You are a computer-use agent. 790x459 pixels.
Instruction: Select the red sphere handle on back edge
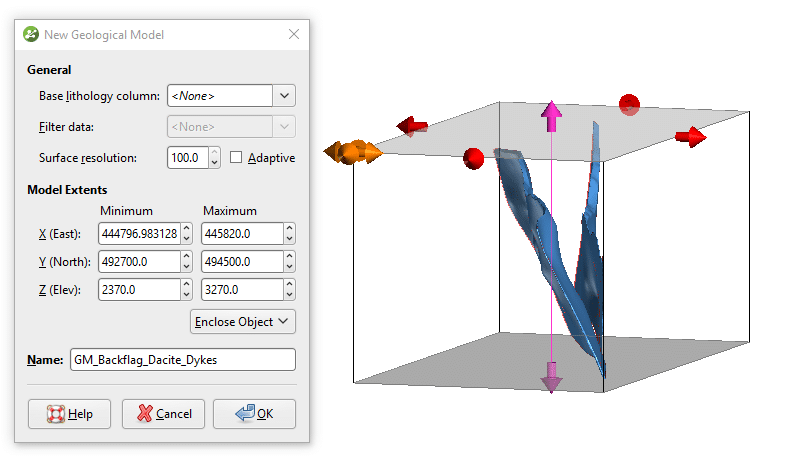tap(629, 105)
